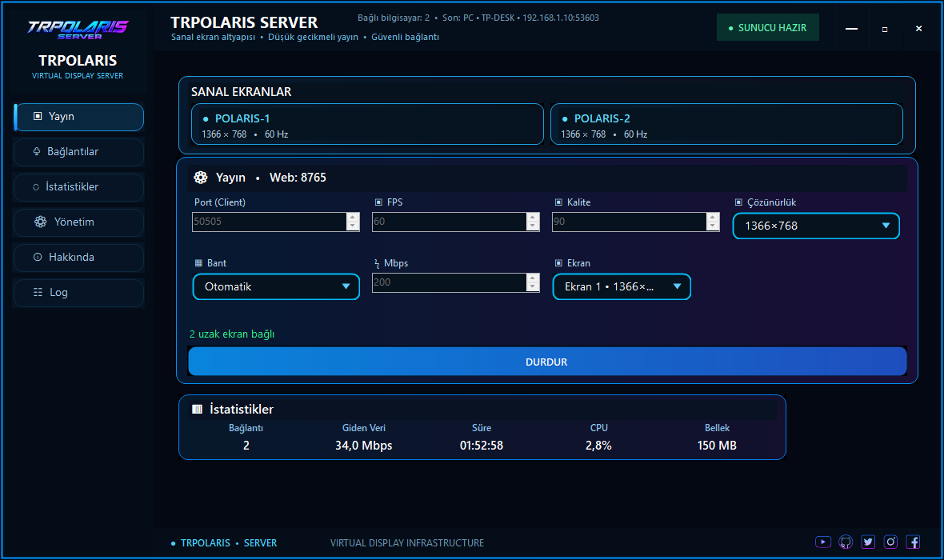Open the Yayın tab in the sidebar
Screen dimensions: 944x560
[79, 117]
